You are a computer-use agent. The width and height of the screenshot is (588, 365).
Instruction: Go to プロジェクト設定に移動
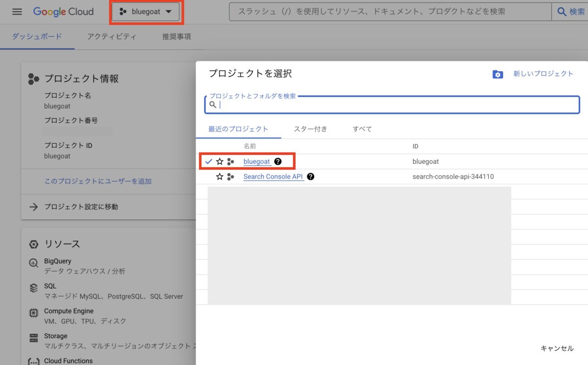(x=81, y=207)
